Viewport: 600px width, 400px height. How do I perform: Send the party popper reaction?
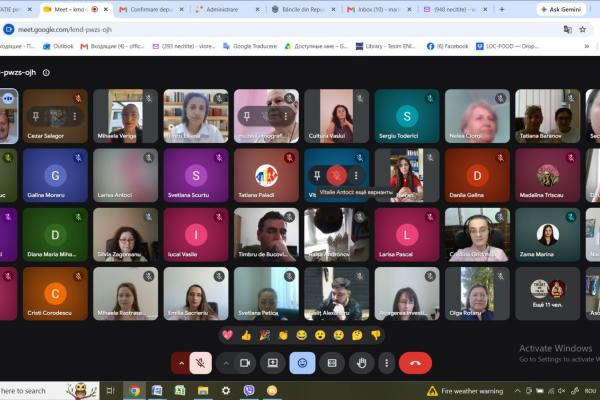tap(264, 335)
